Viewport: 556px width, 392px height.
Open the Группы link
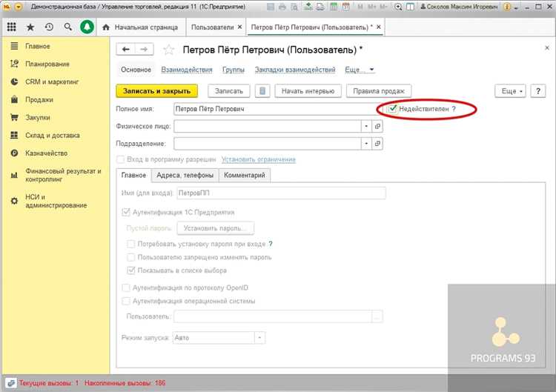click(234, 70)
